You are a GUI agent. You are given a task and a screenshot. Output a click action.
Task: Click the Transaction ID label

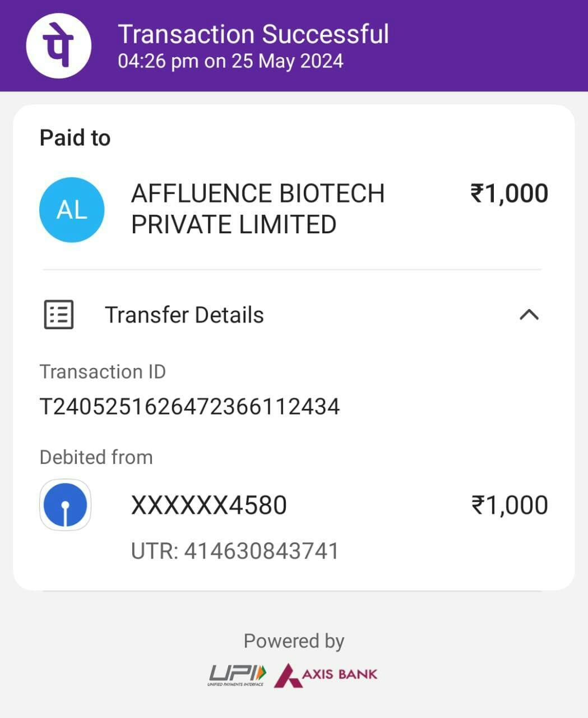(x=103, y=372)
